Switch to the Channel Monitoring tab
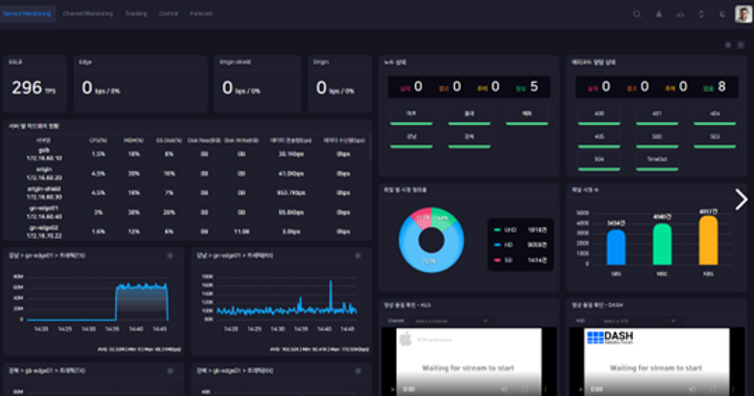This screenshot has width=754, height=396. pyautogui.click(x=88, y=13)
